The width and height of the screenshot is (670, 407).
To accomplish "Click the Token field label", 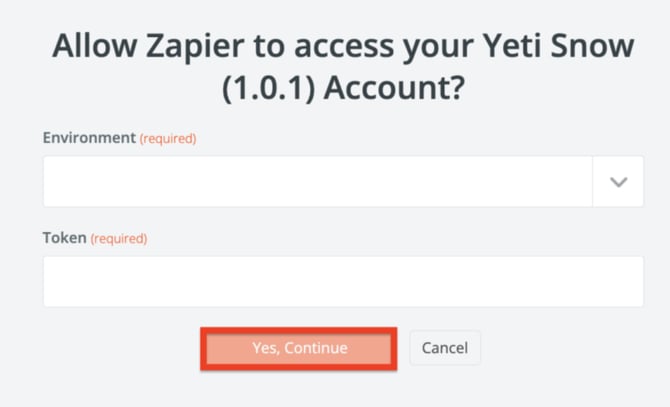I will coord(64,238).
